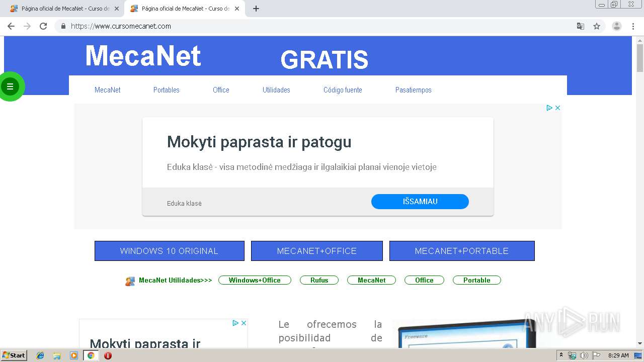Open the green hamburger menu button
The width and height of the screenshot is (644, 362).
click(10, 86)
